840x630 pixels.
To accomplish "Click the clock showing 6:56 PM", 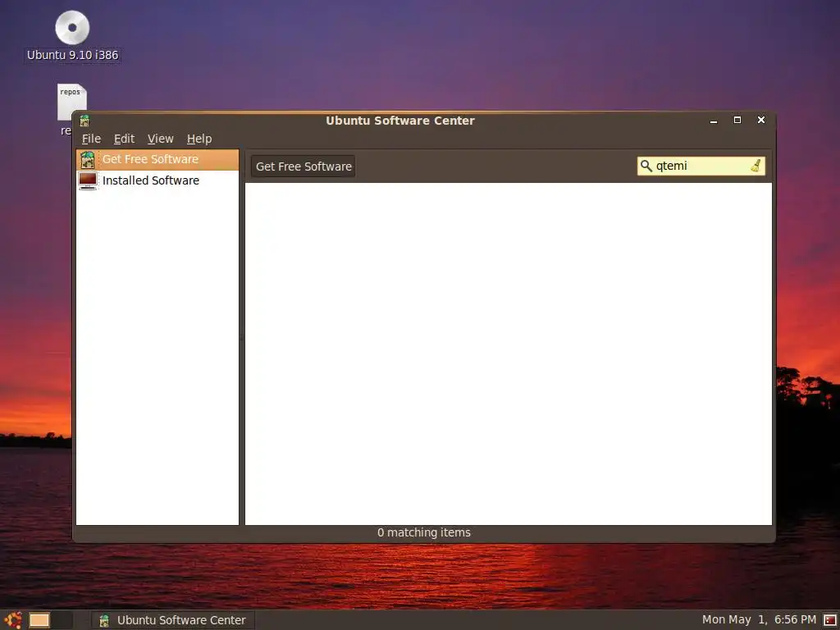I will pyautogui.click(x=759, y=620).
